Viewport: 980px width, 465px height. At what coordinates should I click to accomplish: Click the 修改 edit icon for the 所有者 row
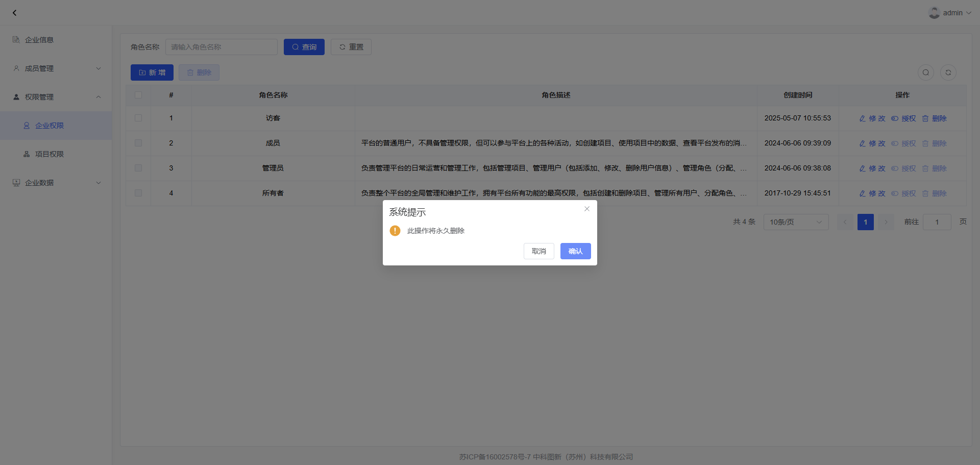[863, 193]
